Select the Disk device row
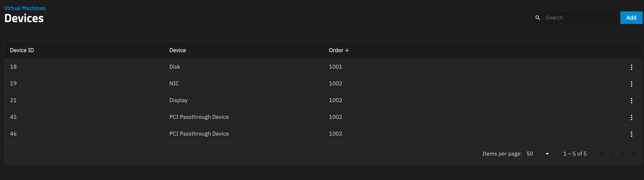Viewport: 644px width, 180px height. 323,67
